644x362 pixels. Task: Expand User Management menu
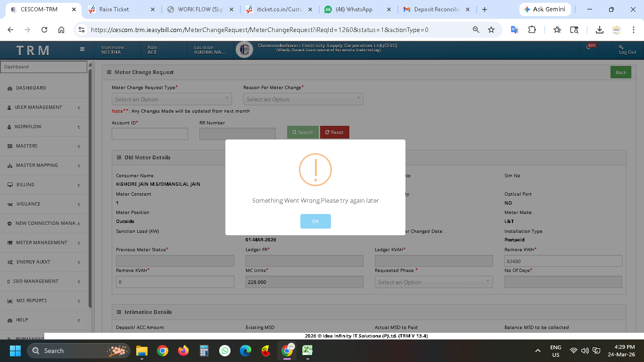pyautogui.click(x=44, y=107)
